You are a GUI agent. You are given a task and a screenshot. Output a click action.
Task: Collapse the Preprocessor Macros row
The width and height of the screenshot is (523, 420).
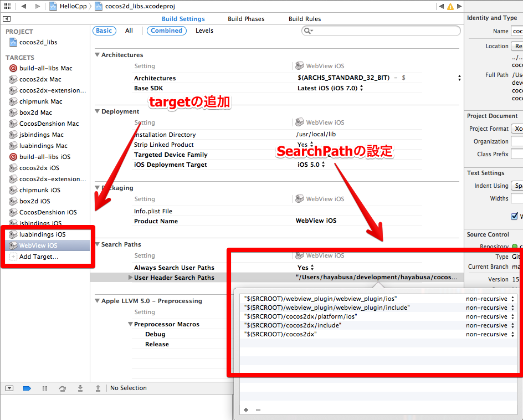click(130, 324)
